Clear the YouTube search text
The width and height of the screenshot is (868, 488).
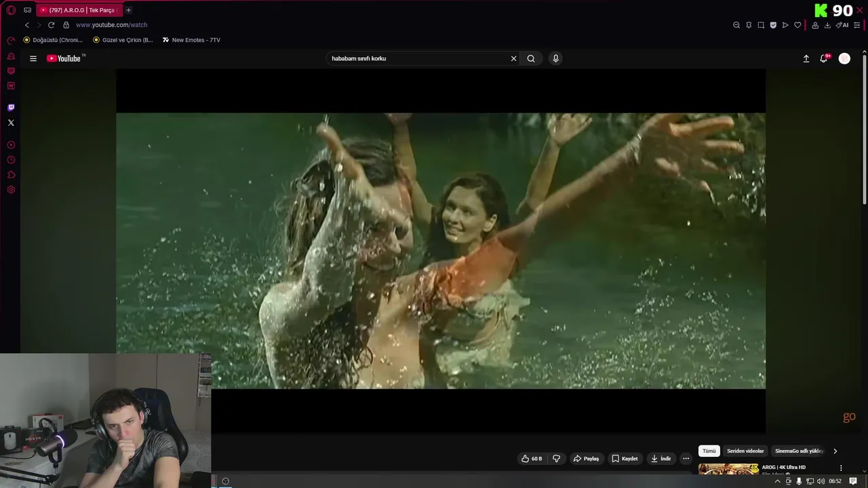(x=513, y=58)
